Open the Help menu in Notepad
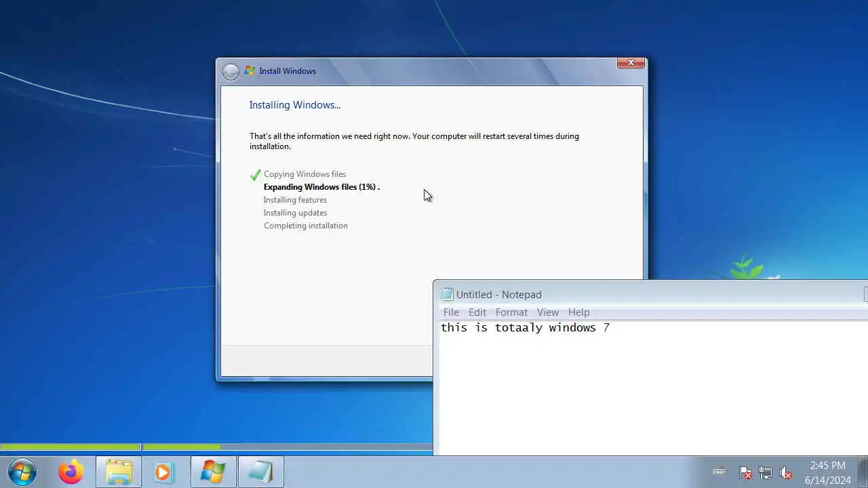Screen dimensions: 868x488 tap(578, 312)
